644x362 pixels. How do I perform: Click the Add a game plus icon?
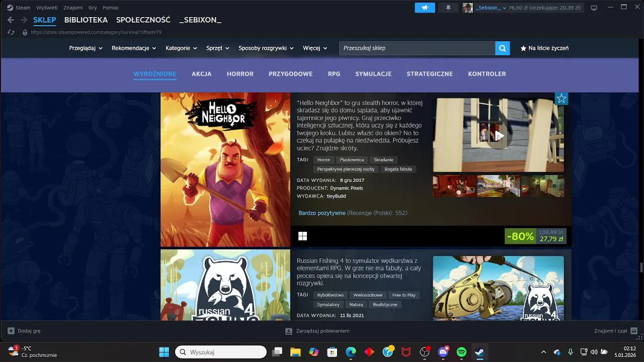coord(11,331)
